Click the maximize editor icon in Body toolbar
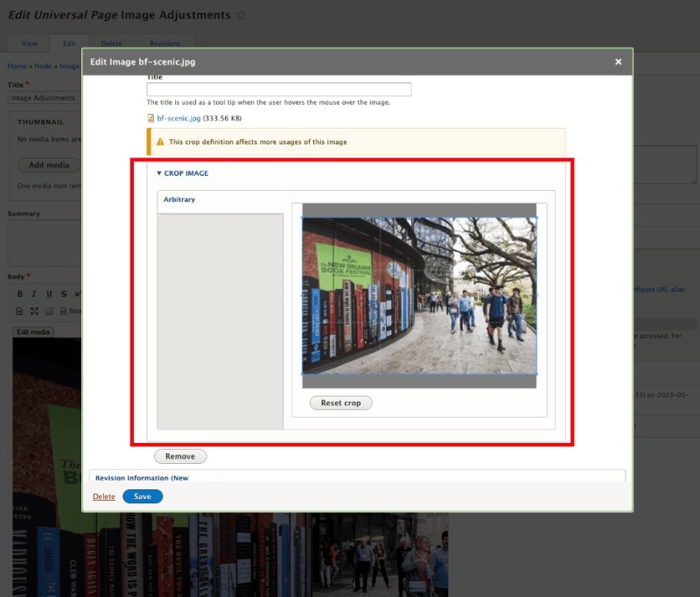This screenshot has height=597, width=700. [34, 312]
